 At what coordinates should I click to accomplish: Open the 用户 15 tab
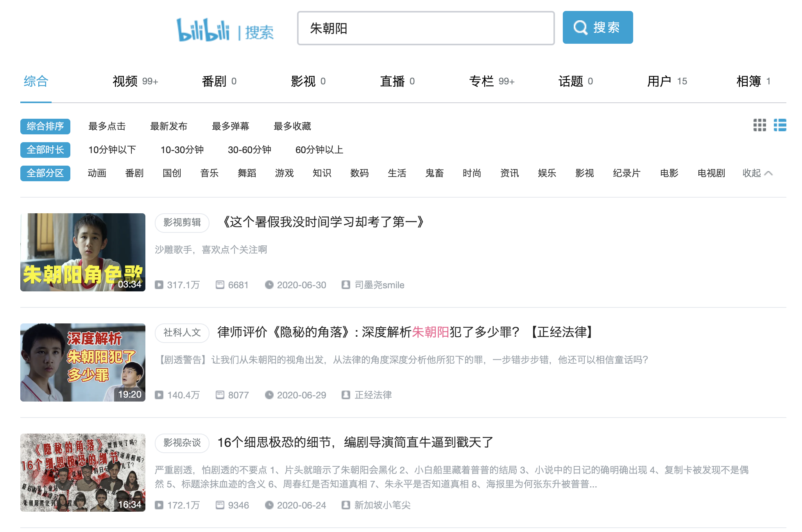pos(666,81)
